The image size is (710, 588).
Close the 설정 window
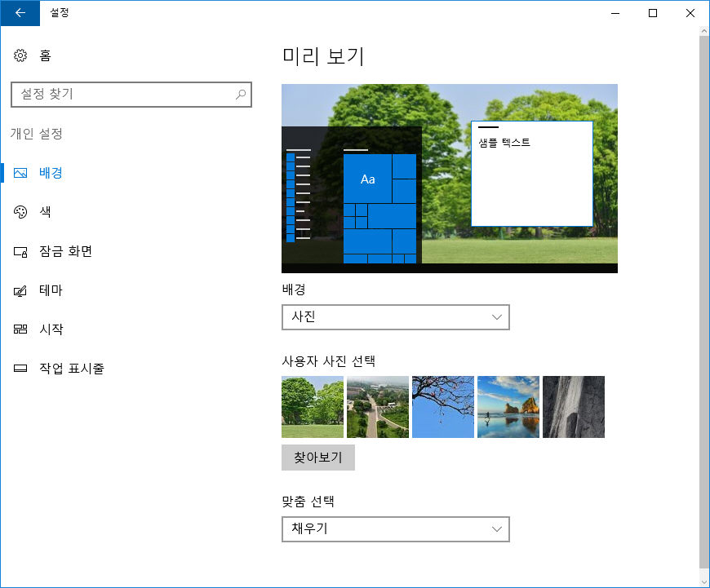tap(690, 13)
